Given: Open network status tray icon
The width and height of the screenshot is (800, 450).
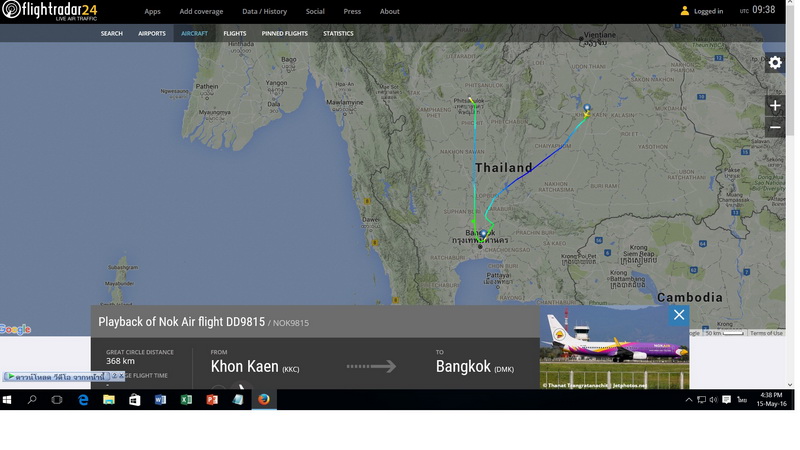Looking at the screenshot, I should click(702, 400).
